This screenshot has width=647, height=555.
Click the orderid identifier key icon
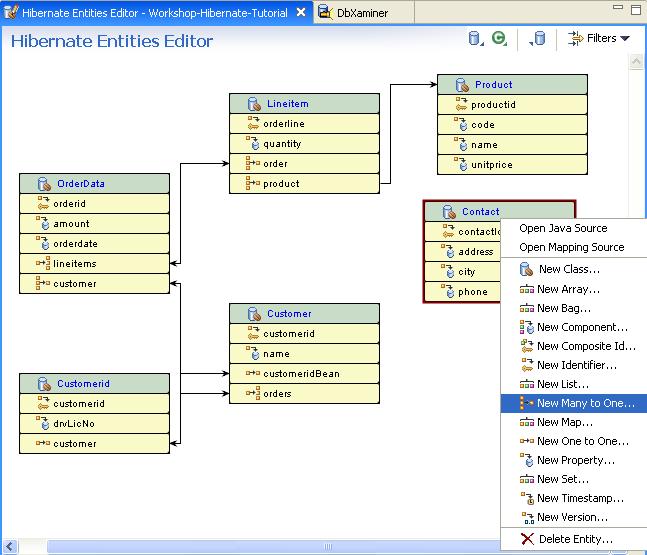(43, 203)
